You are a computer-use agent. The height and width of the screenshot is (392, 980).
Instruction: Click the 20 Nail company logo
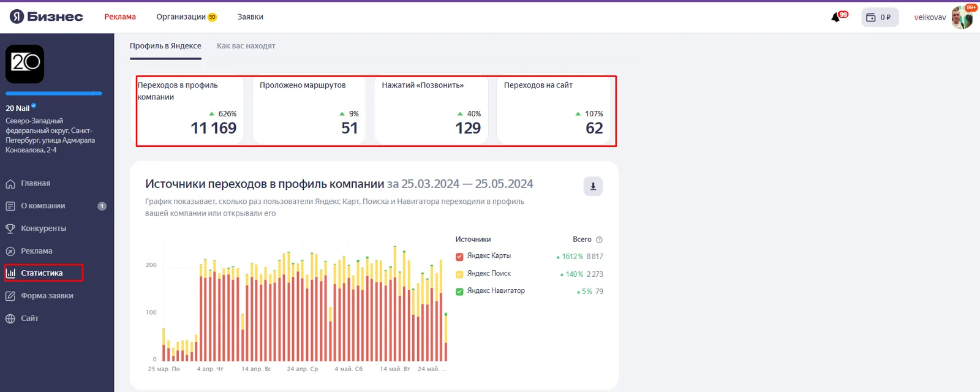(x=24, y=64)
